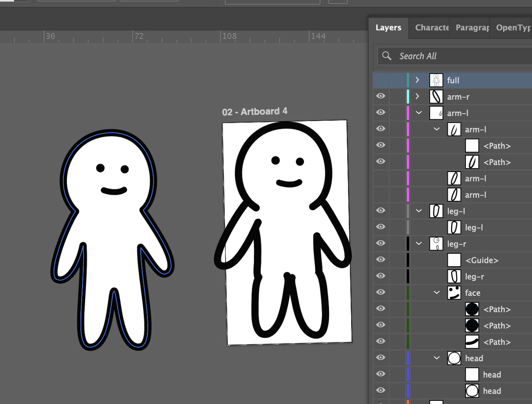Image resolution: width=532 pixels, height=404 pixels.
Task: Collapse the top-level arm-l layer
Action: coord(419,113)
